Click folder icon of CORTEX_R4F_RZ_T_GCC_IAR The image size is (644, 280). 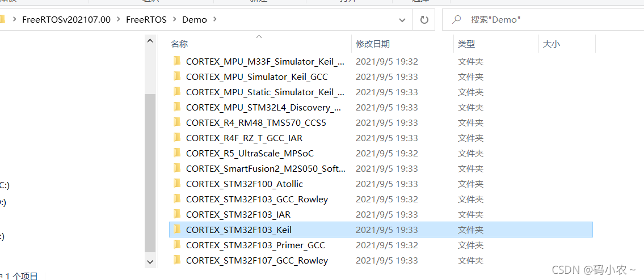point(177,138)
